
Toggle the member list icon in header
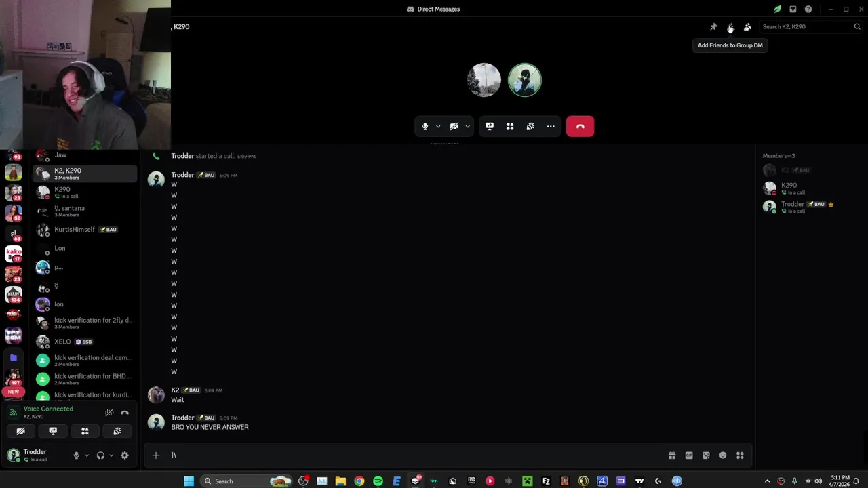tap(747, 27)
